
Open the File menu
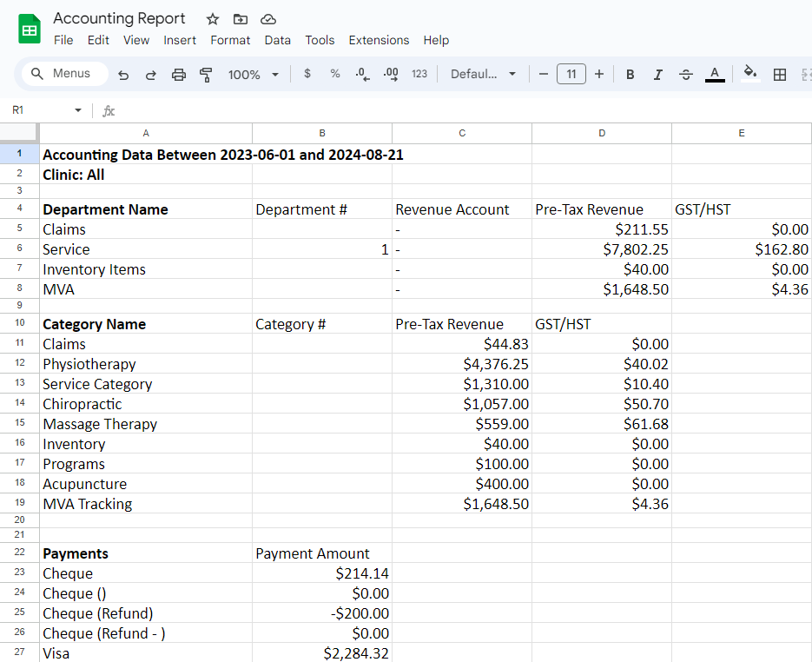click(63, 41)
